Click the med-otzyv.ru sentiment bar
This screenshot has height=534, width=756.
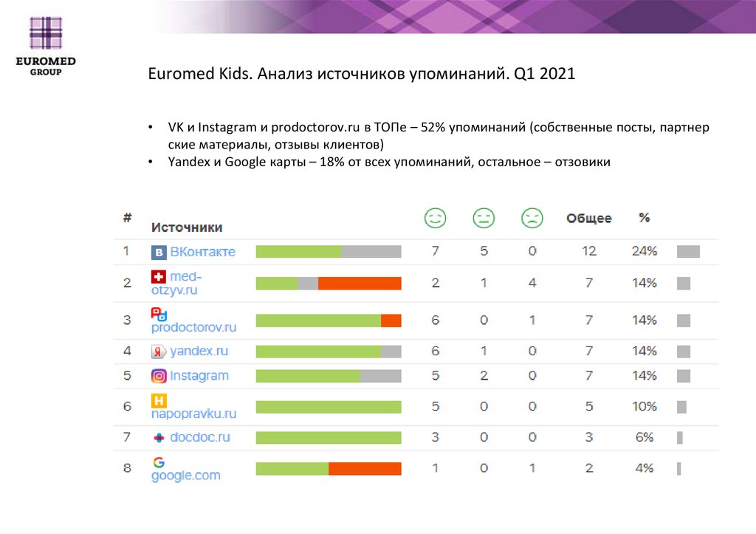point(329,283)
